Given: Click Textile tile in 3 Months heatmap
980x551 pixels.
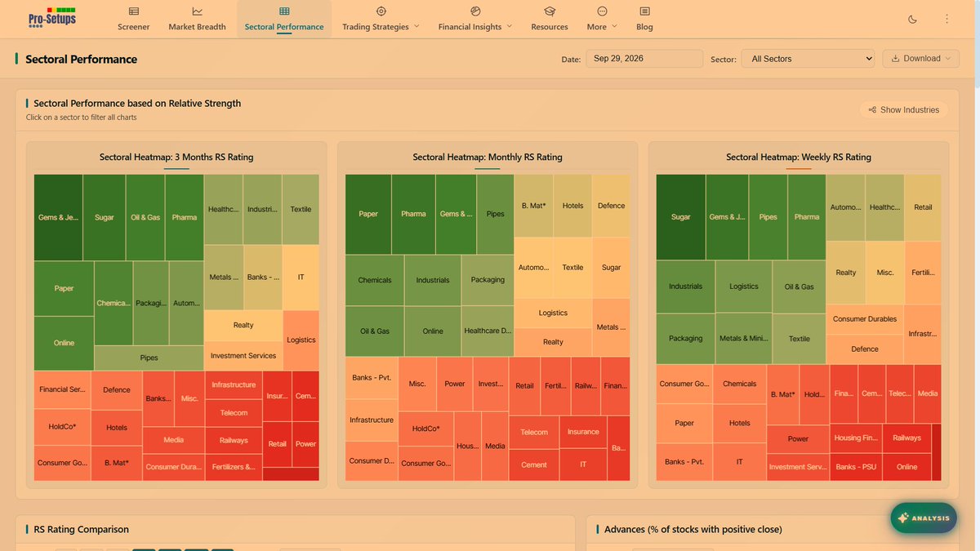Looking at the screenshot, I should tap(301, 209).
